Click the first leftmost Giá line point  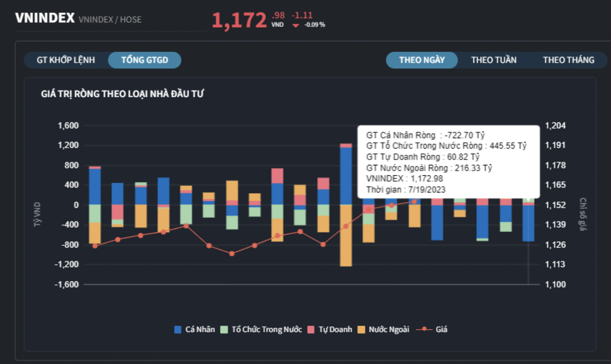click(95, 246)
